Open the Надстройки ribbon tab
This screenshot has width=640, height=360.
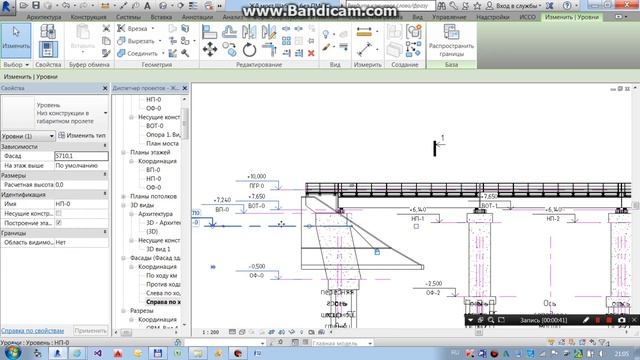[493, 17]
